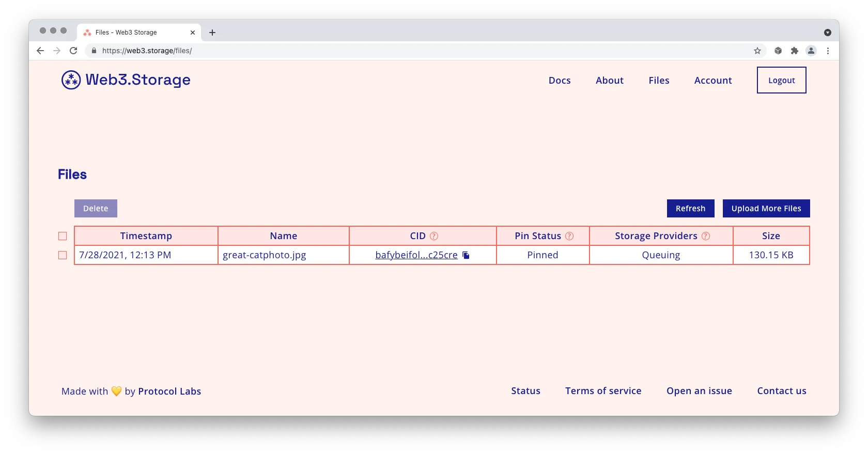Click the Refresh button
This screenshot has height=454, width=868.
click(x=690, y=209)
